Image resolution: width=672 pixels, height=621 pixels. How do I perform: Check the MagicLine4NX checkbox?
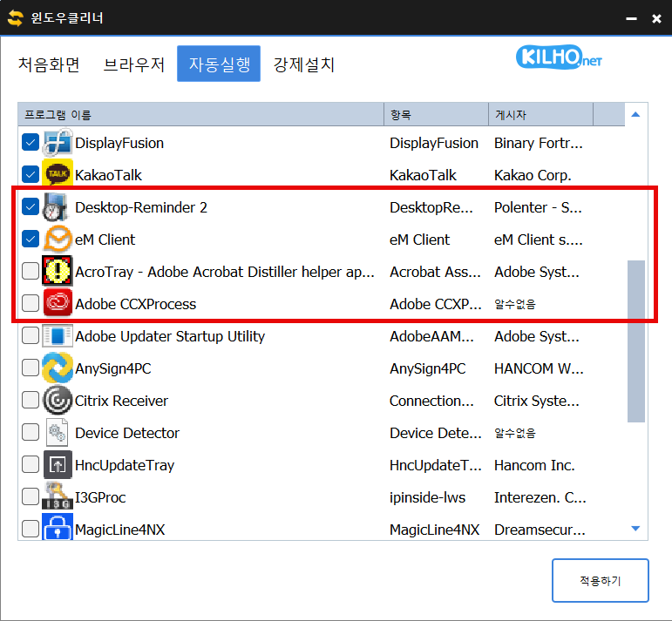31,529
